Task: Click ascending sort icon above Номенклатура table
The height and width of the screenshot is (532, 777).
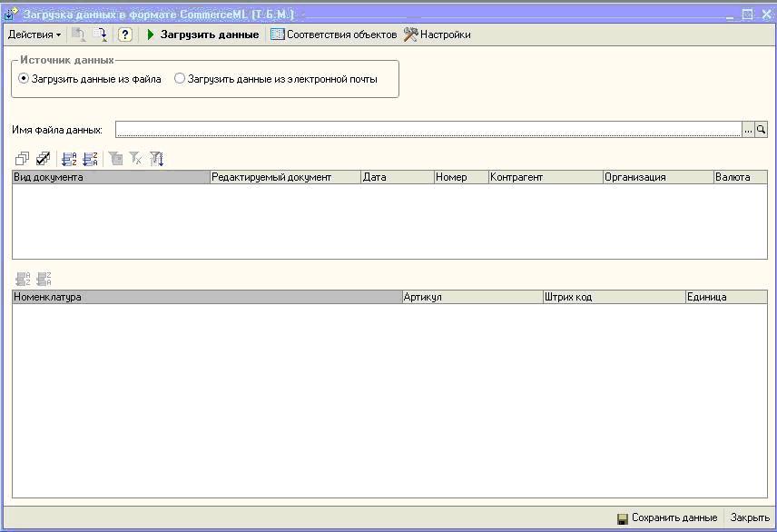Action: [x=24, y=279]
